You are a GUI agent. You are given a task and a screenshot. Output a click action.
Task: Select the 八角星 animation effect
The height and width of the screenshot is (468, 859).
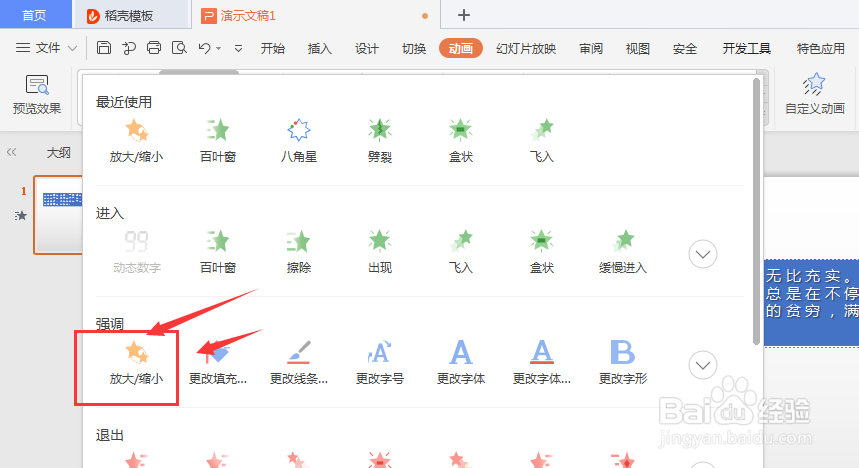(x=299, y=141)
